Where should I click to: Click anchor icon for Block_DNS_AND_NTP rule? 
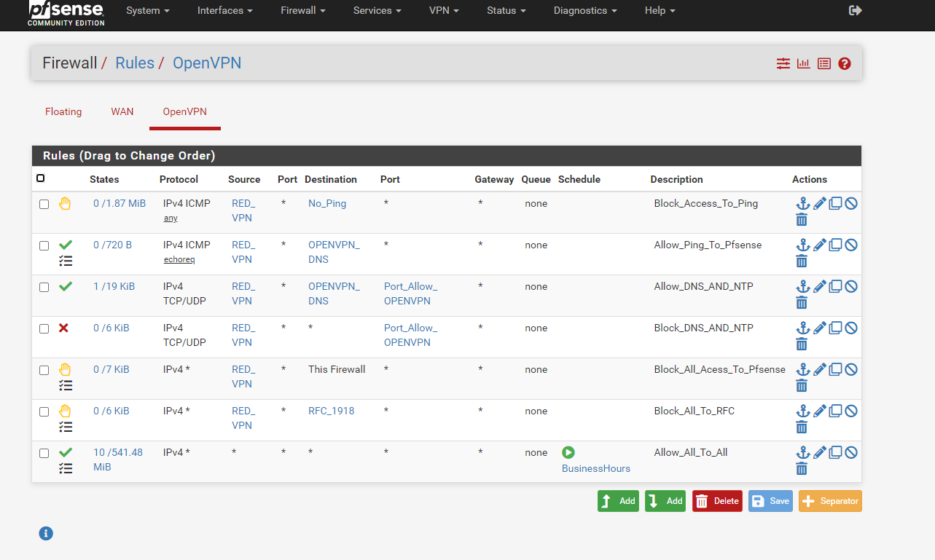click(802, 328)
